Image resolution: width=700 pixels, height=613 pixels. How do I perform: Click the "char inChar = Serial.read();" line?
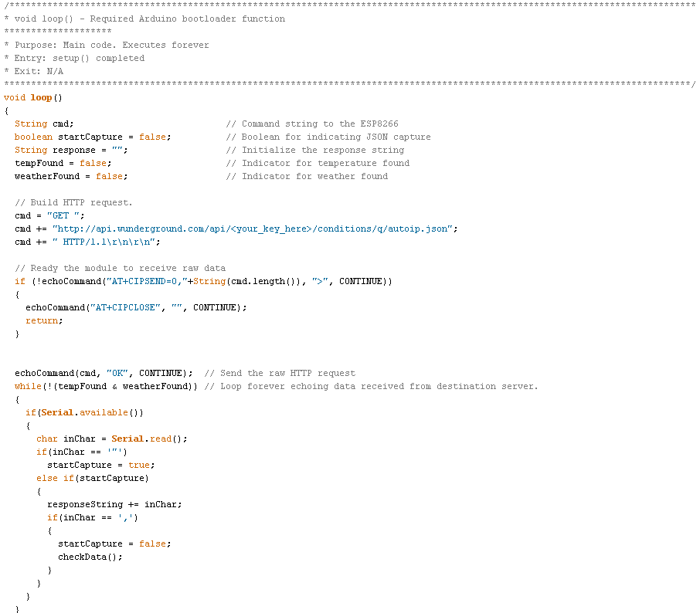[x=111, y=439]
